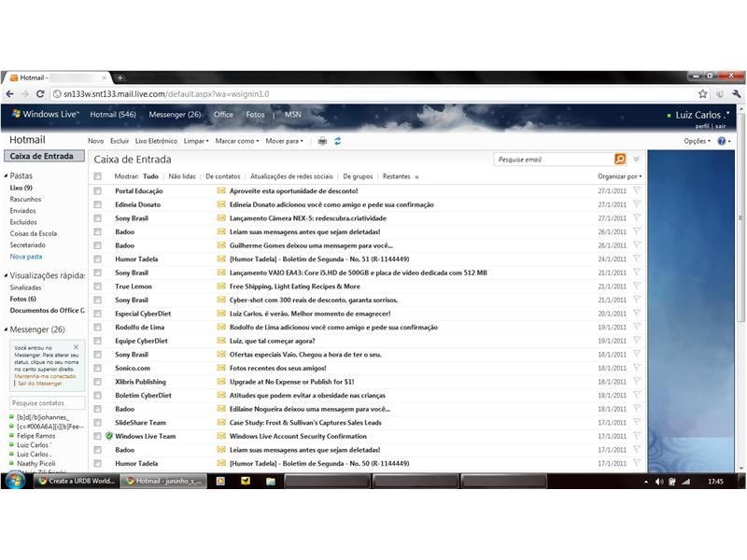This screenshot has width=747, height=560.
Task: Check the select-all checkbox above the message list
Action: tap(97, 175)
